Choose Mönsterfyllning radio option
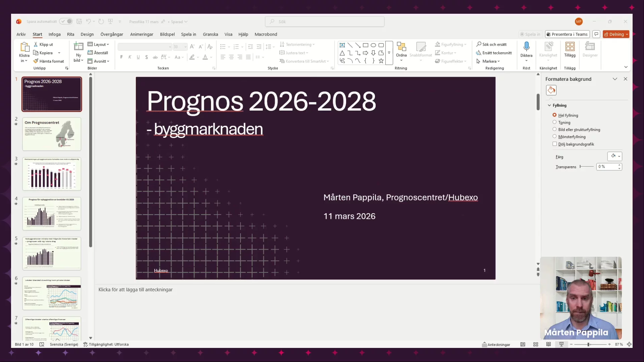The width and height of the screenshot is (644, 362). [554, 137]
